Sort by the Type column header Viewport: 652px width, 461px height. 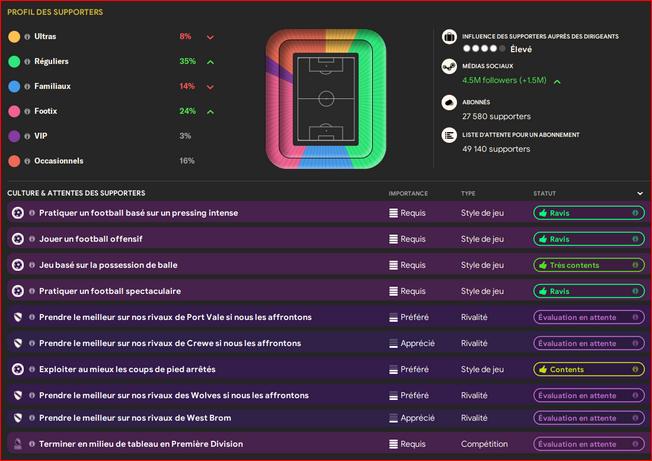(468, 193)
